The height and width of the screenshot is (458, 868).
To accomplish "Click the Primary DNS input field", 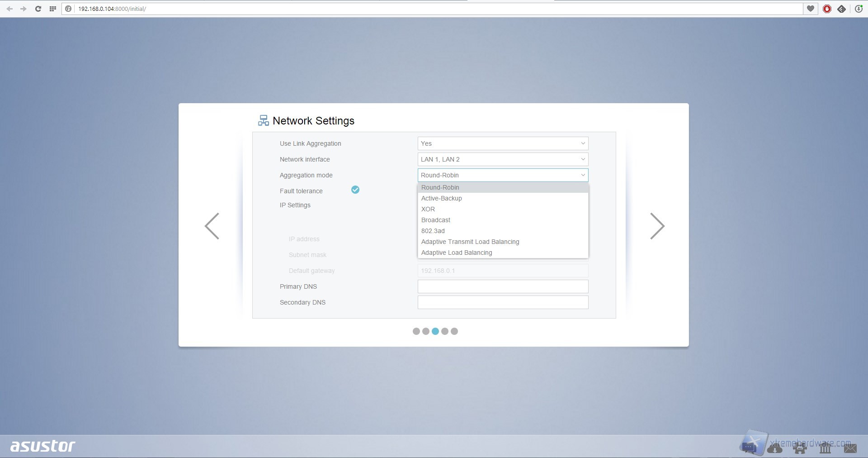I will 503,286.
